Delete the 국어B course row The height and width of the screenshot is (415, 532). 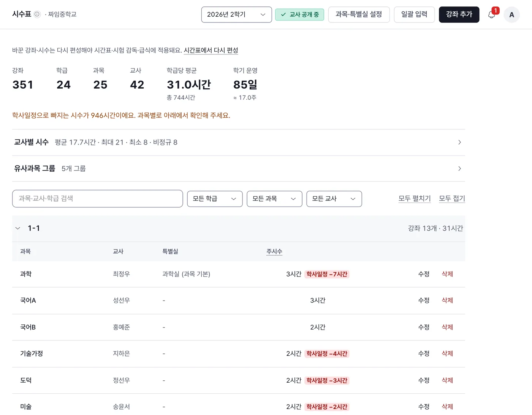pos(447,327)
